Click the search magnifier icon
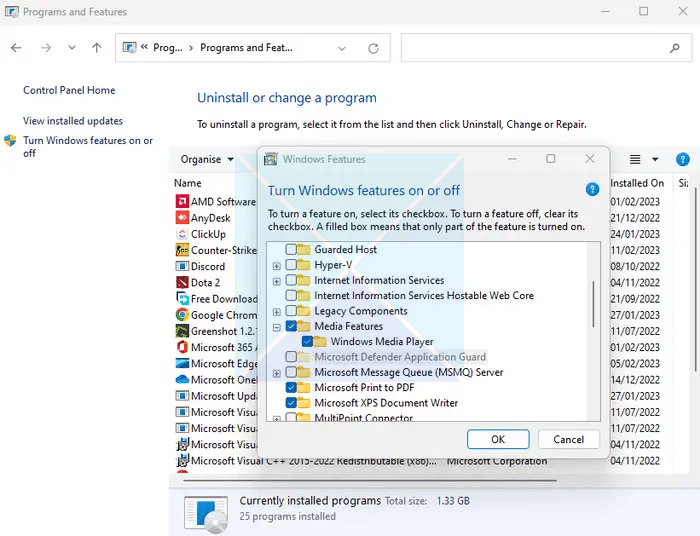 coord(675,48)
